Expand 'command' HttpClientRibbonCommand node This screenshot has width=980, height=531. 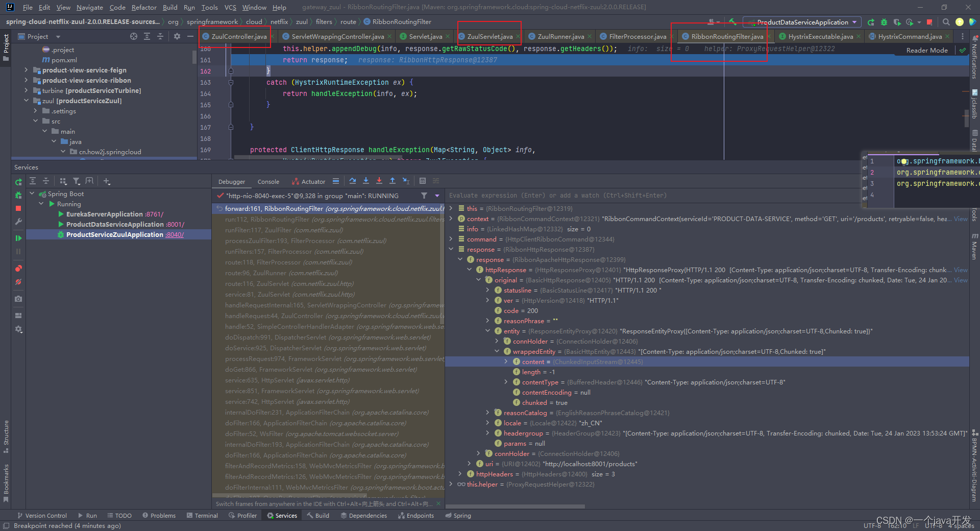pyautogui.click(x=451, y=239)
